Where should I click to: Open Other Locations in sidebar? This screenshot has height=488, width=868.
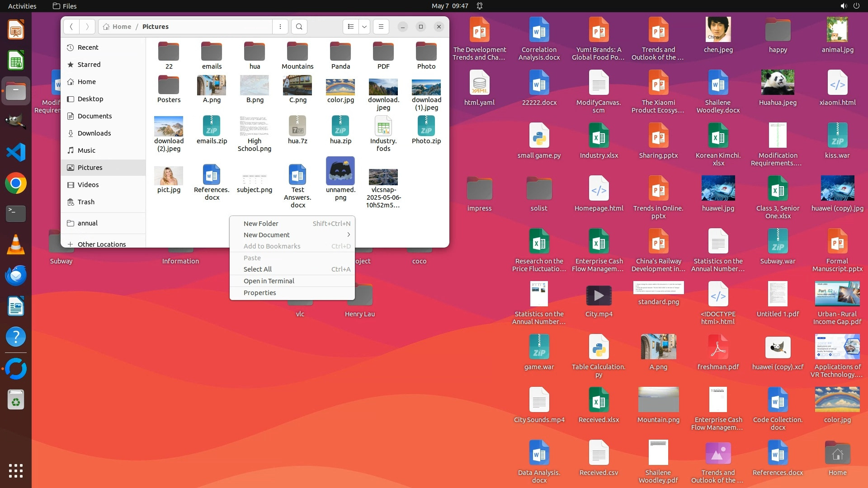(x=101, y=244)
